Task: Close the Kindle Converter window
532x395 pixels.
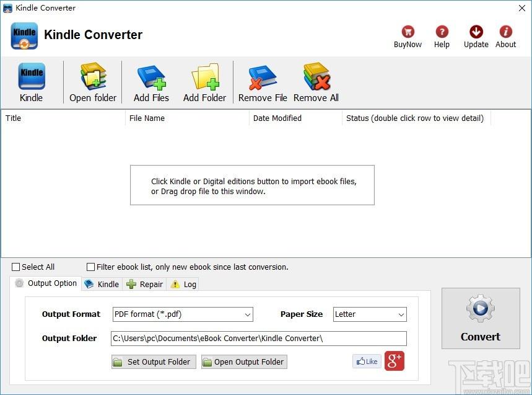Action: click(522, 8)
